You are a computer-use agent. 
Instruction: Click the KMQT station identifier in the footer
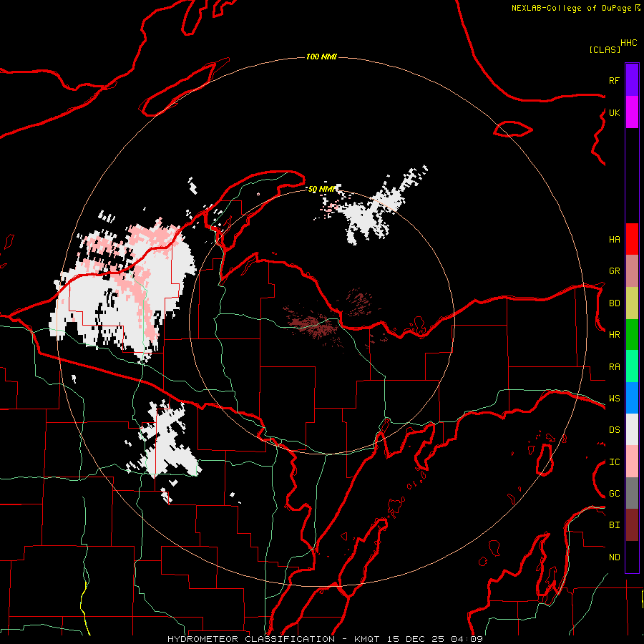tap(366, 639)
